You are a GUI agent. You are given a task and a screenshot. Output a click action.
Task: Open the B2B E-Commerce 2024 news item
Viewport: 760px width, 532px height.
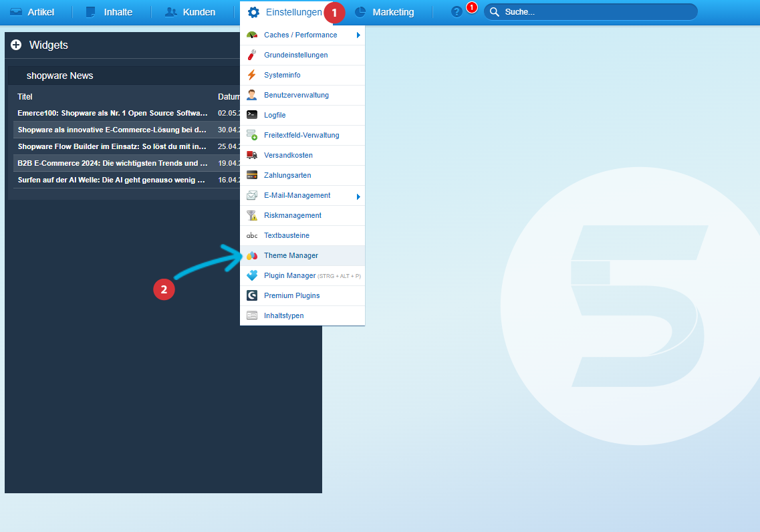point(112,163)
